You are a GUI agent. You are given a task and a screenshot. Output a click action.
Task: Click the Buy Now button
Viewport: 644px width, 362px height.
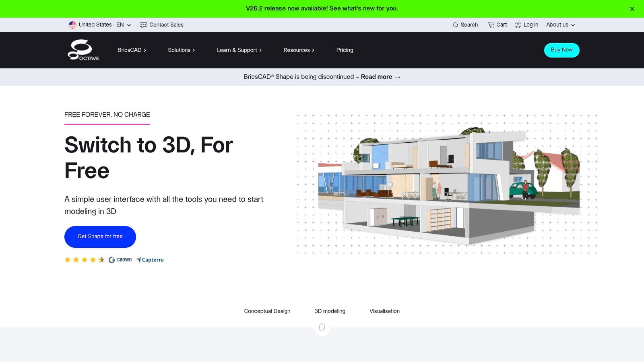coord(561,50)
